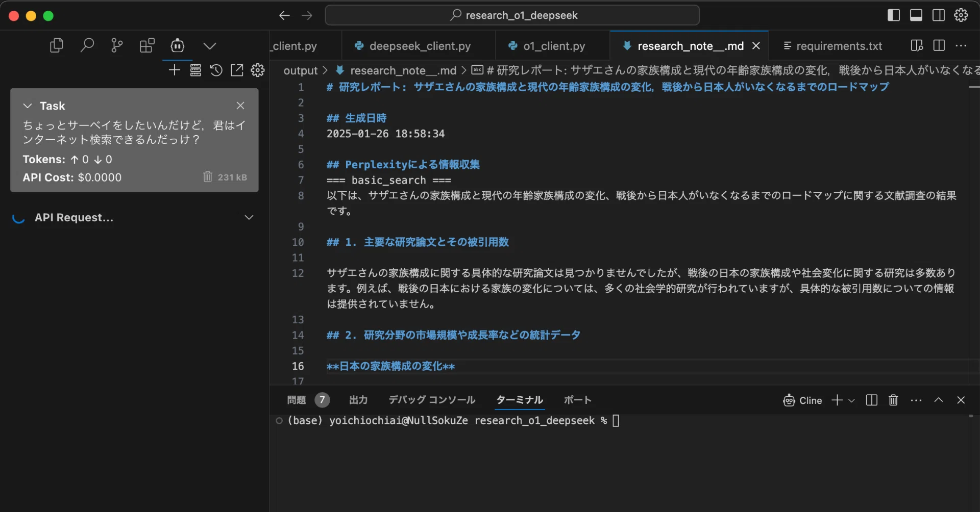Open Customize Layout gear in title bar
This screenshot has width=980, height=512.
tap(961, 15)
